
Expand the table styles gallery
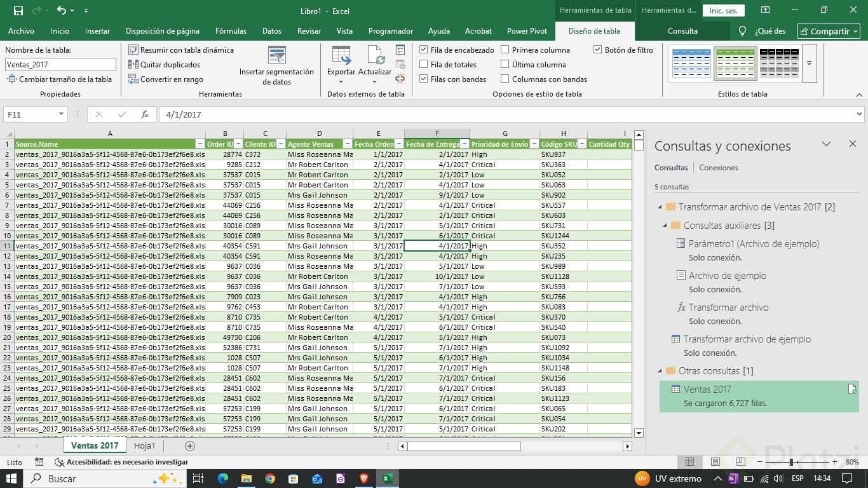[x=809, y=64]
